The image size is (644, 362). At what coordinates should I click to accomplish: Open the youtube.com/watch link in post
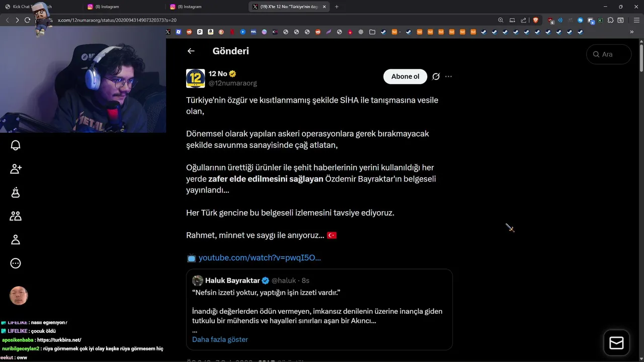tap(260, 257)
